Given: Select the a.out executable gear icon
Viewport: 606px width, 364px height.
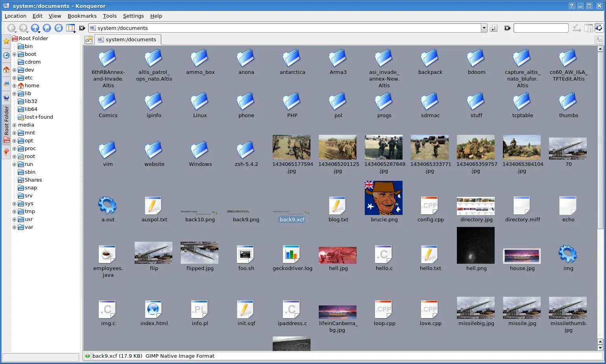Looking at the screenshot, I should (107, 205).
